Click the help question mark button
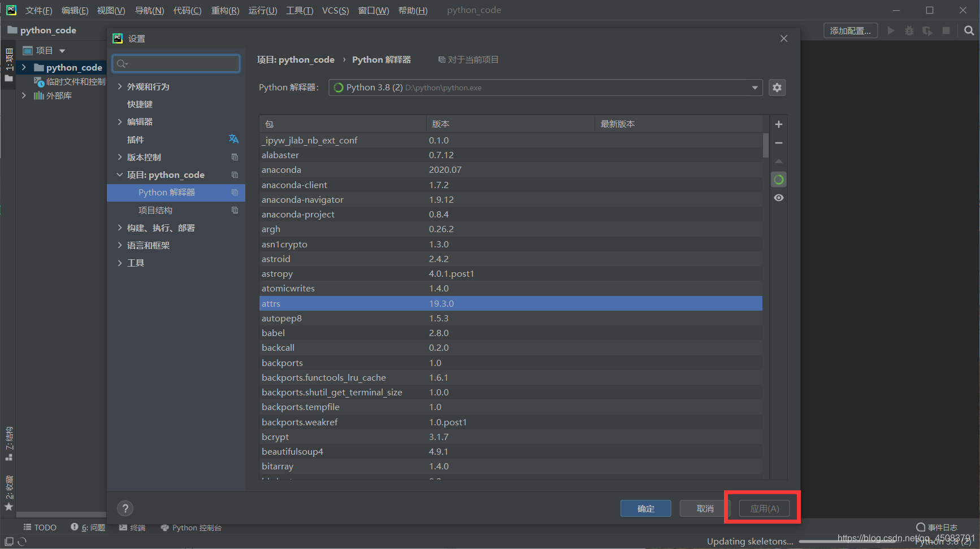Image resolution: width=980 pixels, height=549 pixels. point(125,508)
